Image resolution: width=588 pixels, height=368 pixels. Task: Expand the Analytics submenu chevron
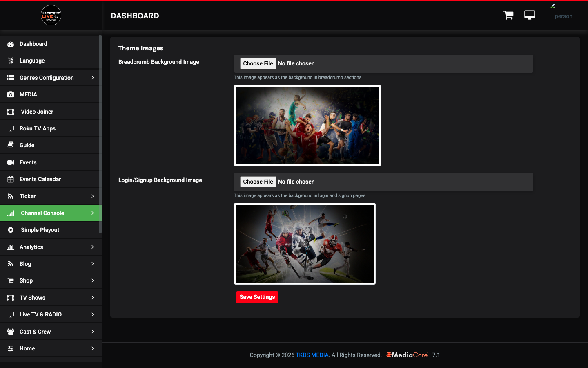[93, 247]
